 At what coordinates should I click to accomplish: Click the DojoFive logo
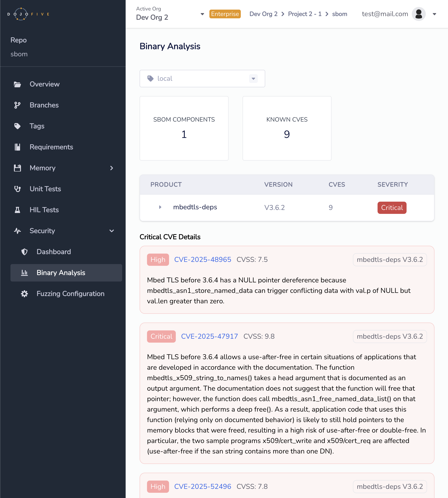[28, 14]
